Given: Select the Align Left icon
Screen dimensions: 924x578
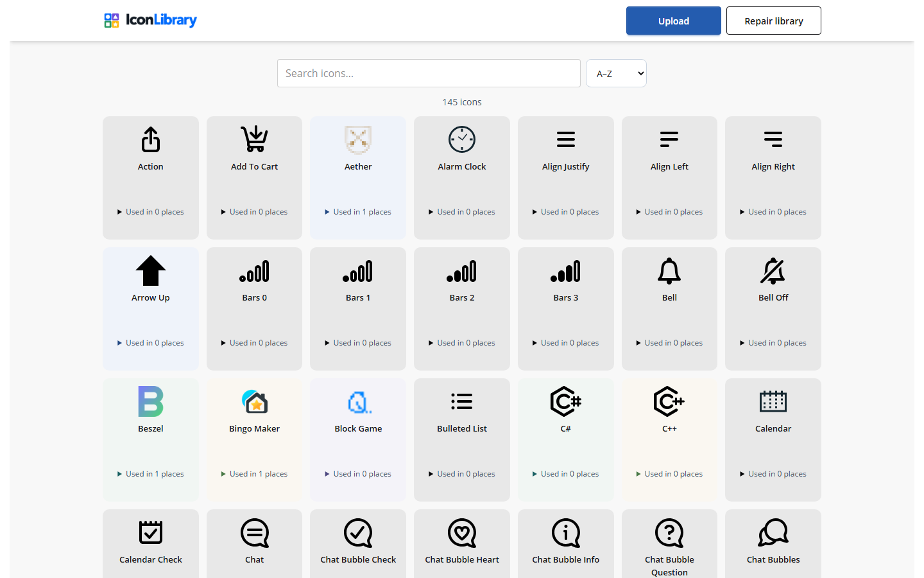Looking at the screenshot, I should point(669,139).
